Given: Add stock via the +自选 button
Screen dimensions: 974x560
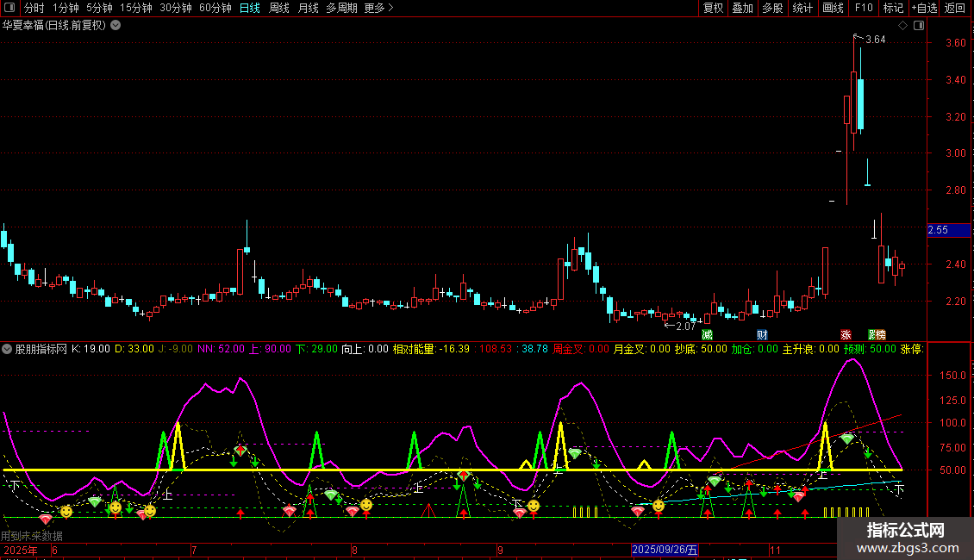Looking at the screenshot, I should (x=923, y=8).
